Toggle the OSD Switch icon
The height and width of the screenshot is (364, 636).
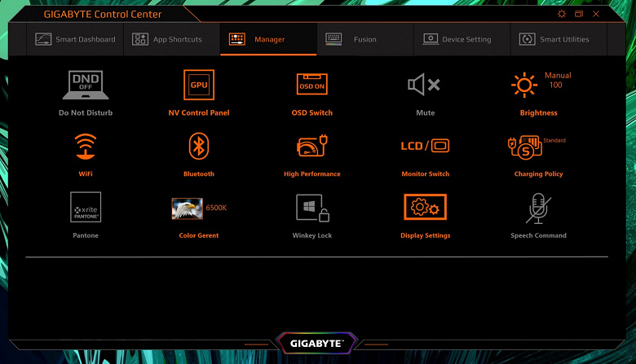point(312,84)
